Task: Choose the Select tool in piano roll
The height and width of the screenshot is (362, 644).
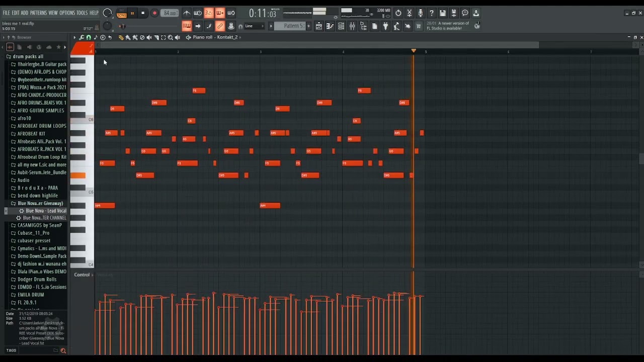Action: click(x=164, y=37)
